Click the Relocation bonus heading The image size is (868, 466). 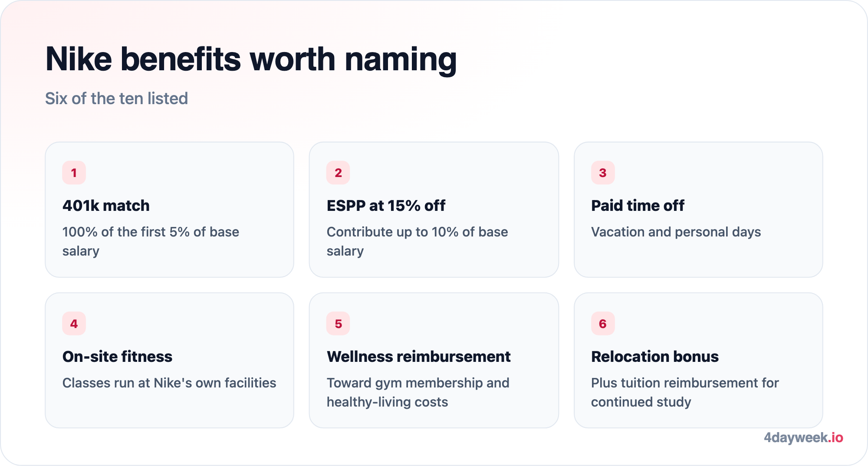654,357
